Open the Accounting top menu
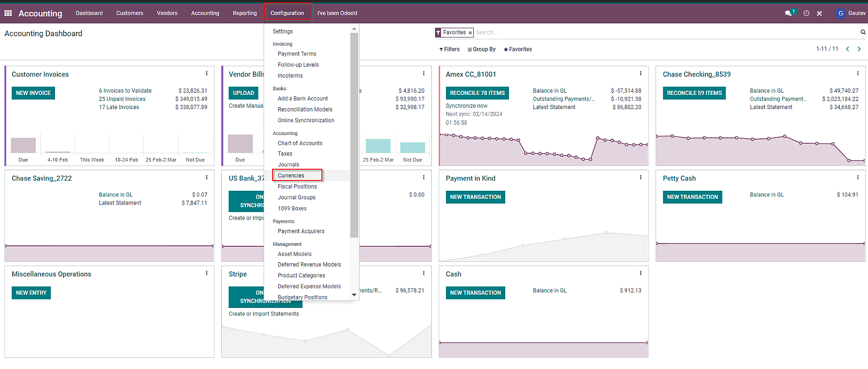Screen dimensions: 868x369 pos(205,13)
